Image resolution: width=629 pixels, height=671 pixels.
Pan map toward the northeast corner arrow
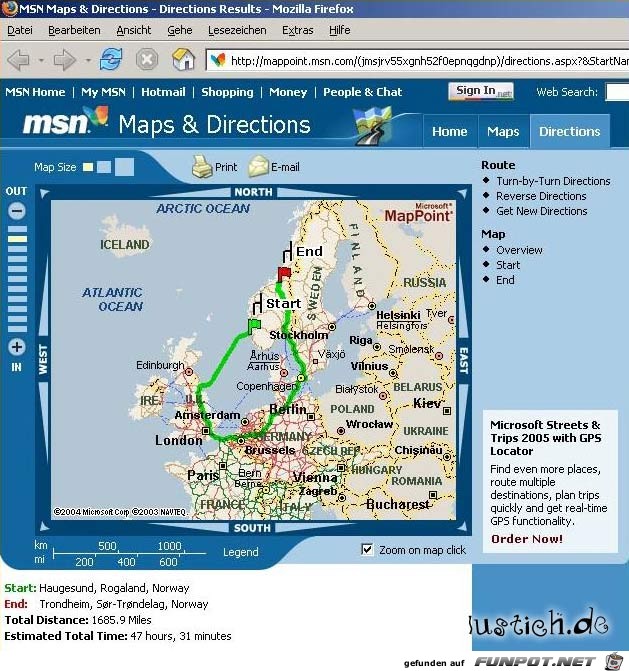tap(462, 193)
